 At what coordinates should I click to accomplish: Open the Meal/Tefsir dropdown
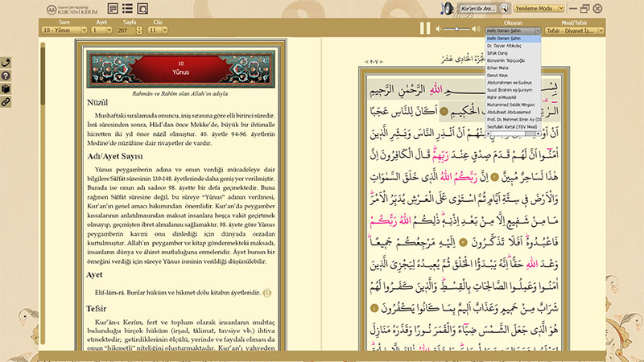tap(574, 31)
